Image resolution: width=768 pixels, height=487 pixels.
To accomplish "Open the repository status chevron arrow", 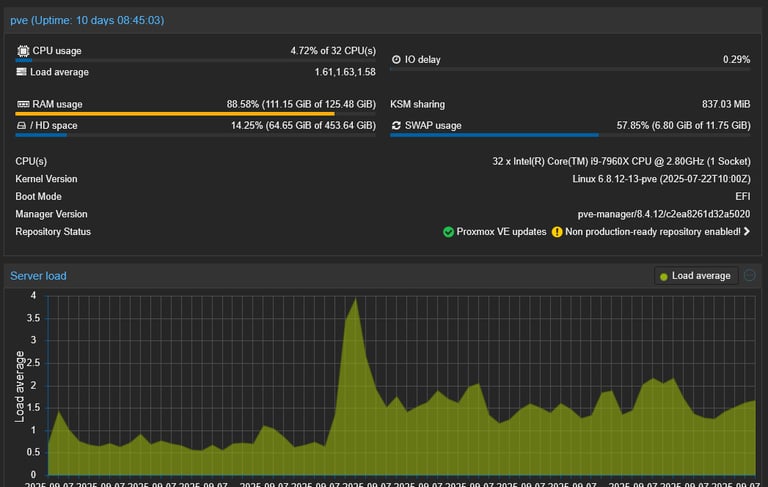I will 746,232.
